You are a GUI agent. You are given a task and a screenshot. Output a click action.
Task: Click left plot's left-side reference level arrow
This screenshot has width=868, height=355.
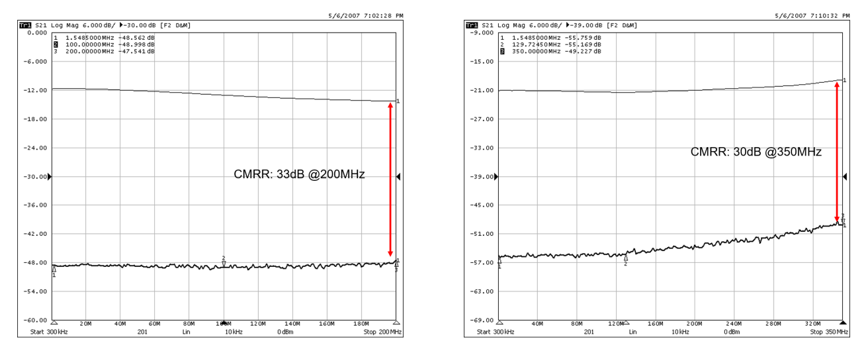pos(49,177)
